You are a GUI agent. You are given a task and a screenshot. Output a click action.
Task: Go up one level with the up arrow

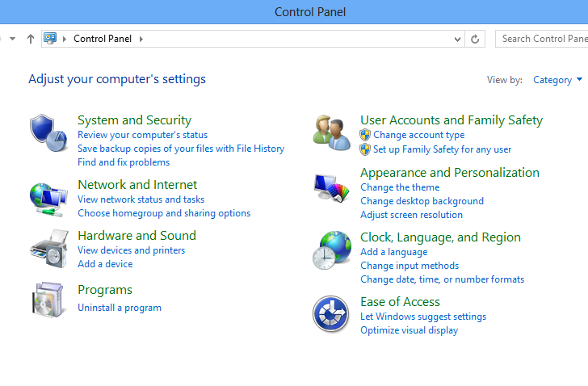tap(31, 39)
